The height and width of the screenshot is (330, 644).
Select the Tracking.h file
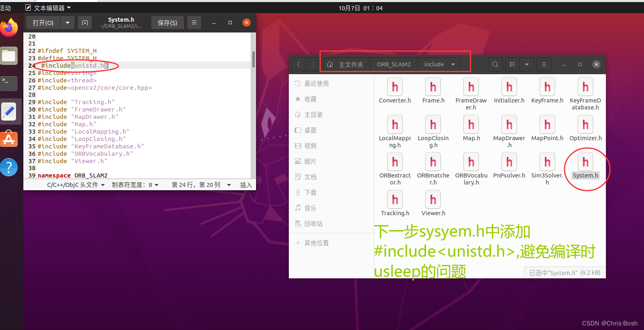click(395, 203)
